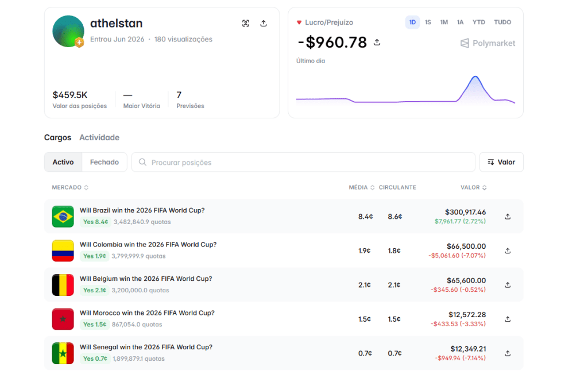Open Will Brazil win the 2026 market
The height and width of the screenshot is (386, 588).
(142, 210)
